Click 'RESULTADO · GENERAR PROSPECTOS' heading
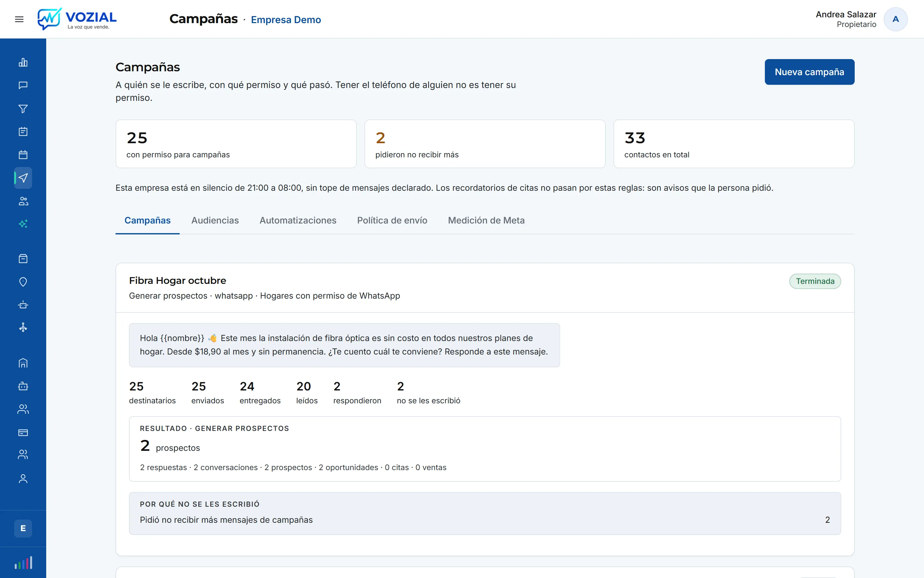 214,429
